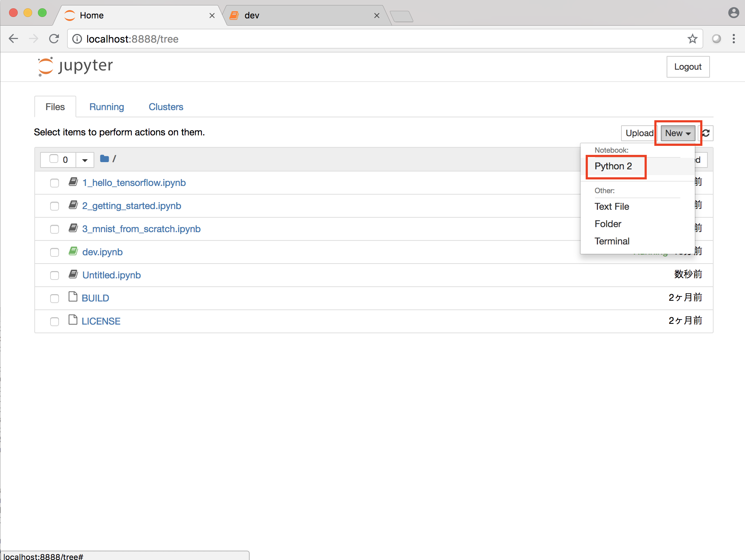Check the box for 1_hello_tensorflow.ipynb
The image size is (745, 560).
[55, 183]
